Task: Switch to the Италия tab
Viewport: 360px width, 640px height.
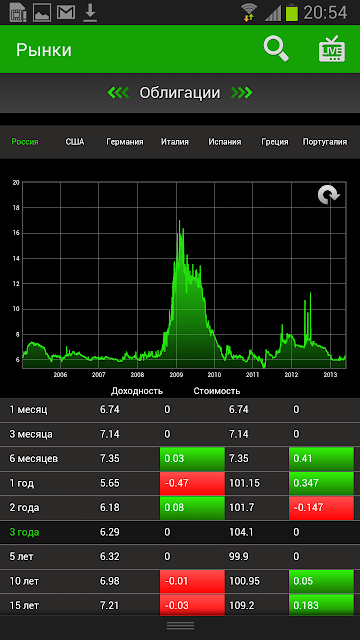Action: [175, 142]
